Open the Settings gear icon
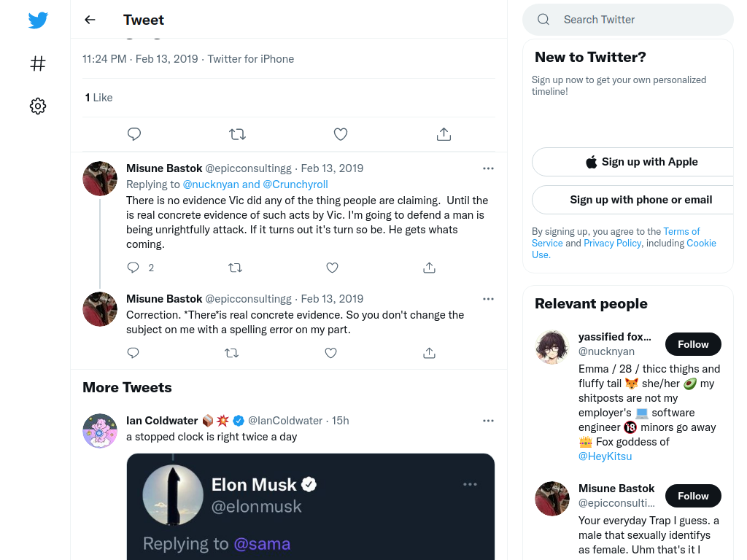The image size is (747, 560). click(x=38, y=106)
